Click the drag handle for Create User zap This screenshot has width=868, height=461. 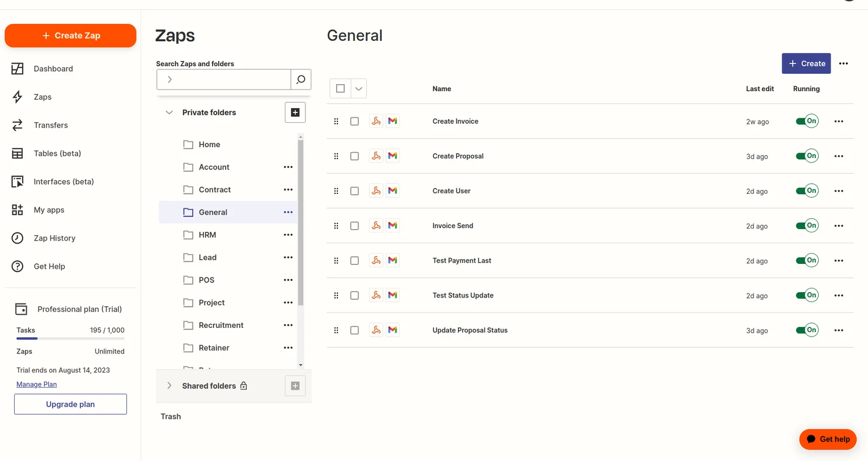336,191
